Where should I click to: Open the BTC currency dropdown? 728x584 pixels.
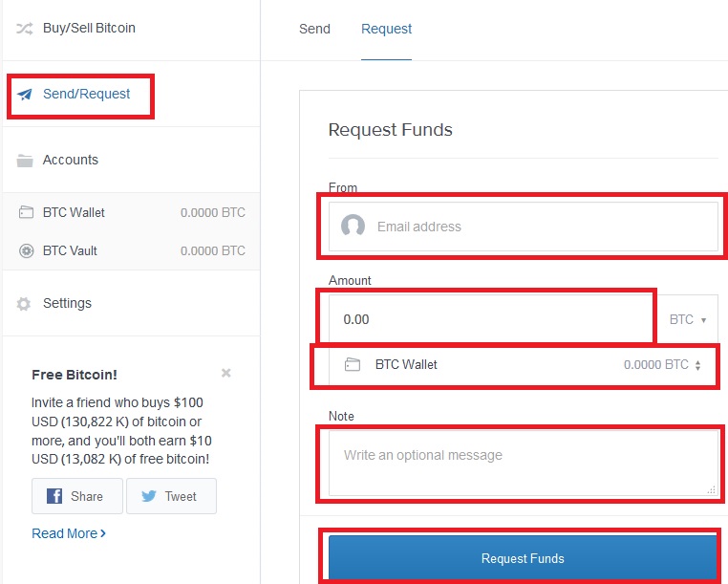click(x=688, y=319)
